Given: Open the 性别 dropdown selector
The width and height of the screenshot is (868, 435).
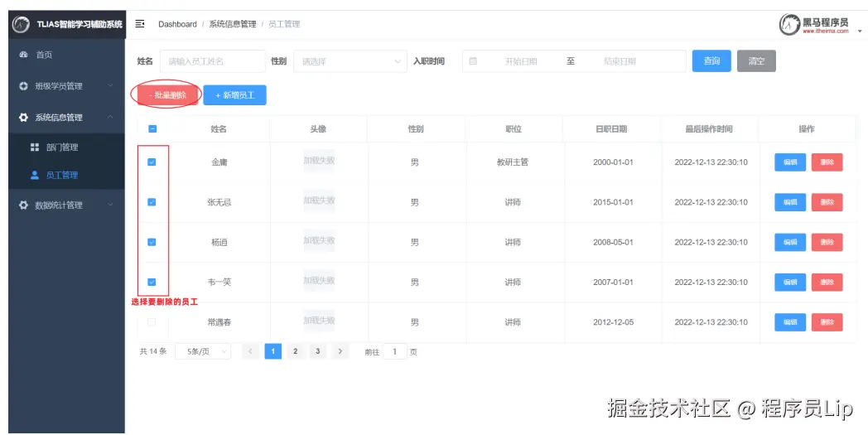Looking at the screenshot, I should 350,61.
